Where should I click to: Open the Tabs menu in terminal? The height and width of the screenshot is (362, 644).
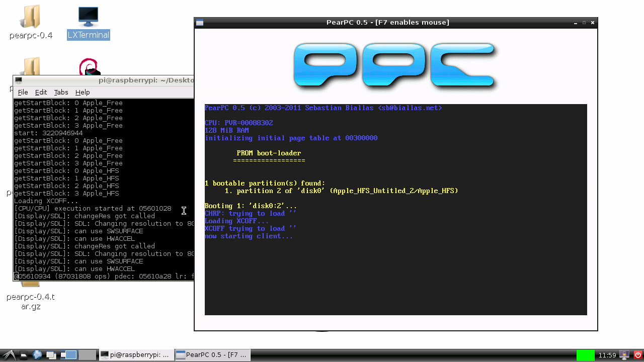tap(61, 92)
